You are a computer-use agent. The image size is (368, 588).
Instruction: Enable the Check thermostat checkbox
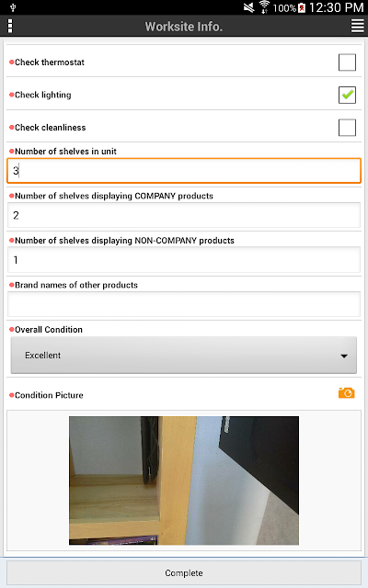347,62
